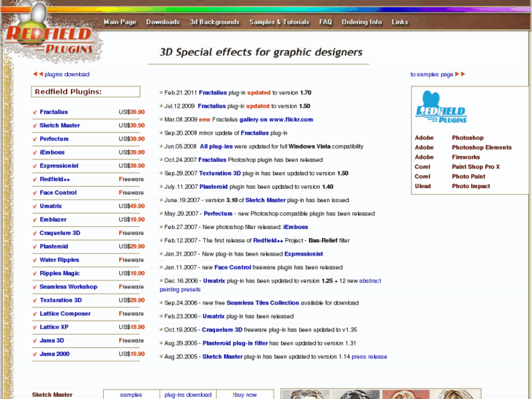Click the left arrows next to plugins download

click(x=37, y=74)
